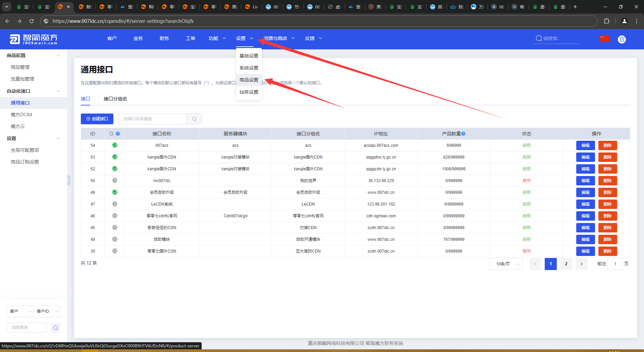This screenshot has width=644, height=352.
Task: Collapse the 设置 sidebar section
Action: point(58,138)
